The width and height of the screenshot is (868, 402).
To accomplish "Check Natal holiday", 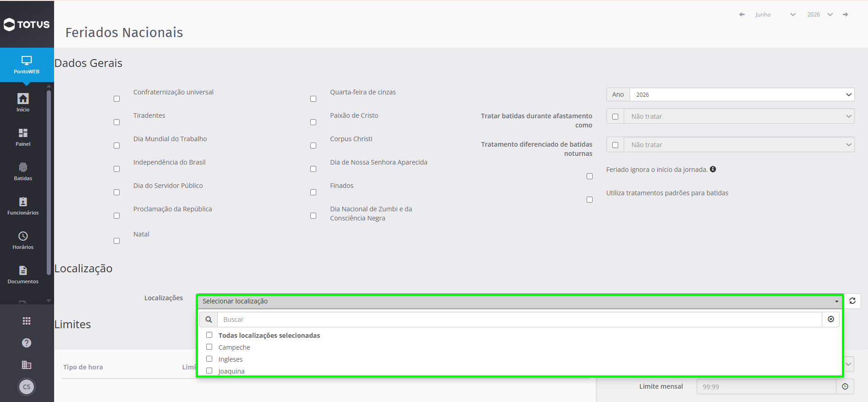I will (x=116, y=241).
